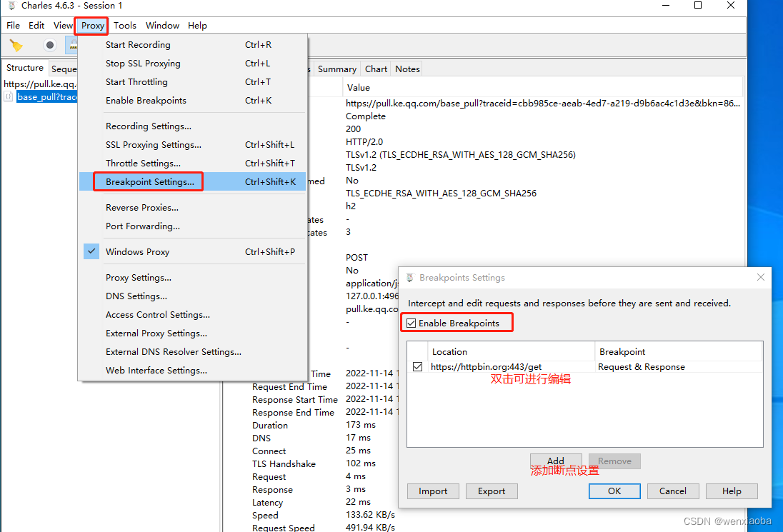The width and height of the screenshot is (783, 532).
Task: Click the Export button
Action: click(x=492, y=491)
